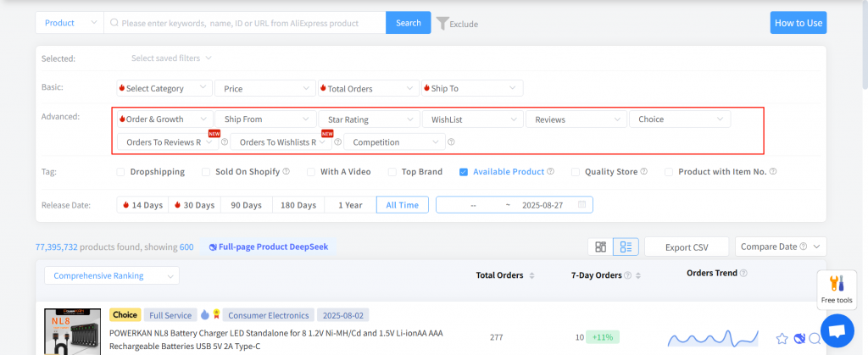Switch to grid view layout
Viewport: 868px width, 355px height.
tap(601, 247)
